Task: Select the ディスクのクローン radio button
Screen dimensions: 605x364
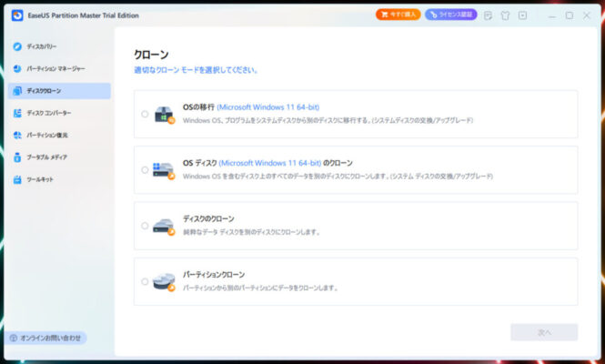Action: 145,226
